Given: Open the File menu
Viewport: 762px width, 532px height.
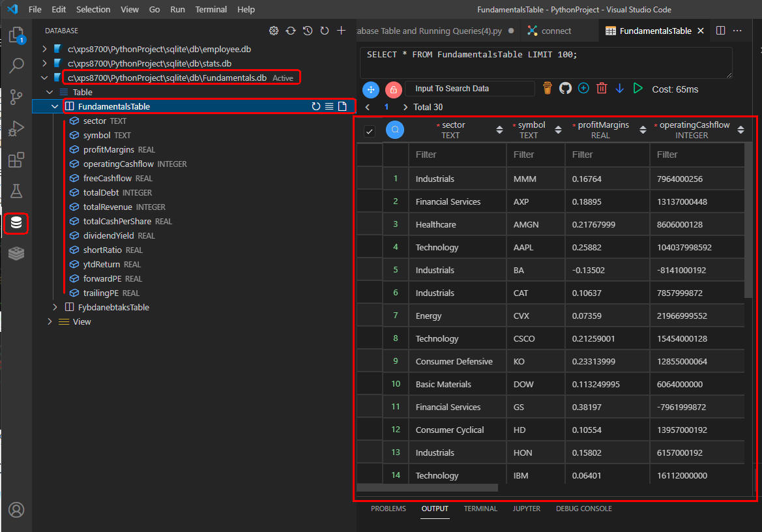Looking at the screenshot, I should [35, 9].
